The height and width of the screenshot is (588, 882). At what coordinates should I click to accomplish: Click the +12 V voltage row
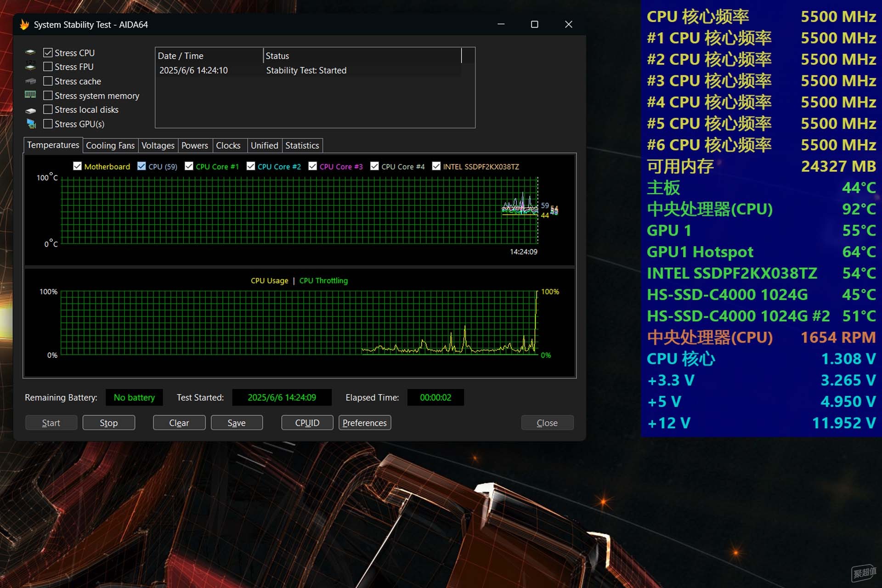pyautogui.click(x=761, y=423)
